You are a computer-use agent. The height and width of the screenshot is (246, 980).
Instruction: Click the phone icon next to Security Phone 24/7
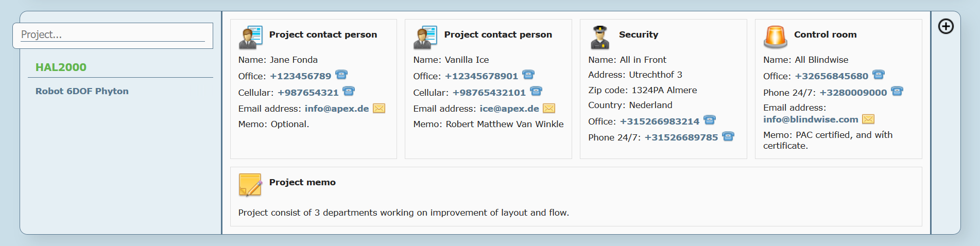click(728, 136)
